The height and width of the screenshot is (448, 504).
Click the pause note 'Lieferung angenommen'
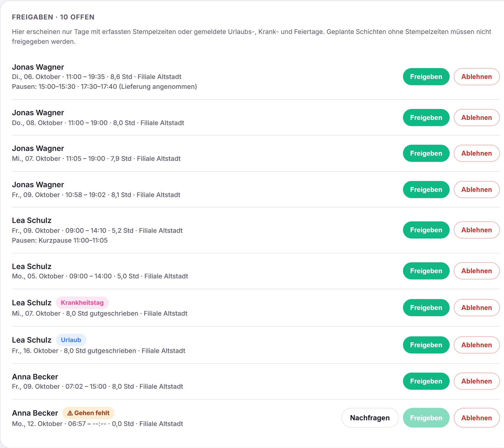click(158, 86)
